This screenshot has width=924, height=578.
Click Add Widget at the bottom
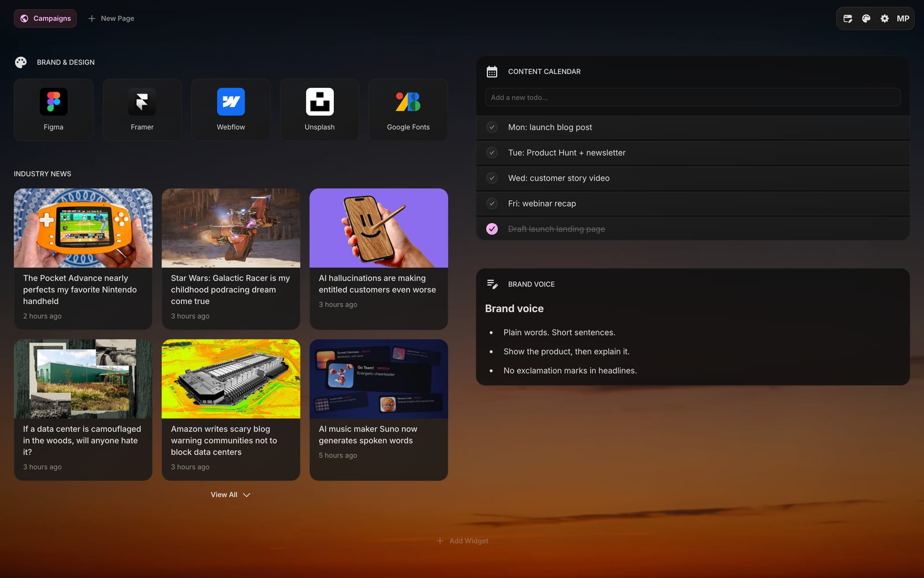pyautogui.click(x=462, y=541)
